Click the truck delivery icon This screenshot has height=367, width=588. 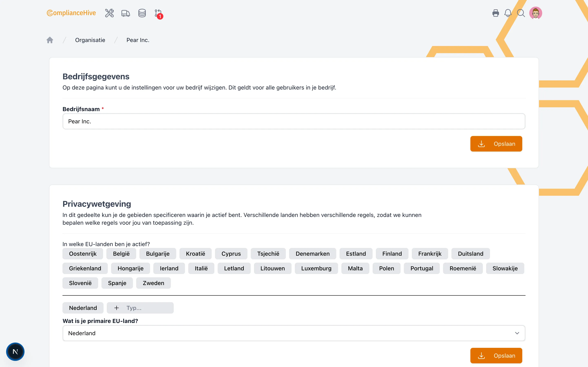[125, 13]
